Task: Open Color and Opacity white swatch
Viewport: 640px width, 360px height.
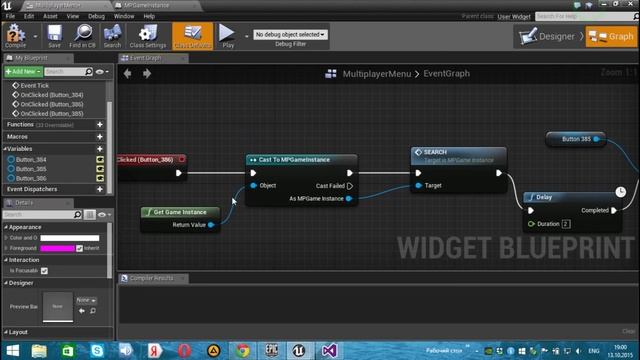Action: (70, 238)
